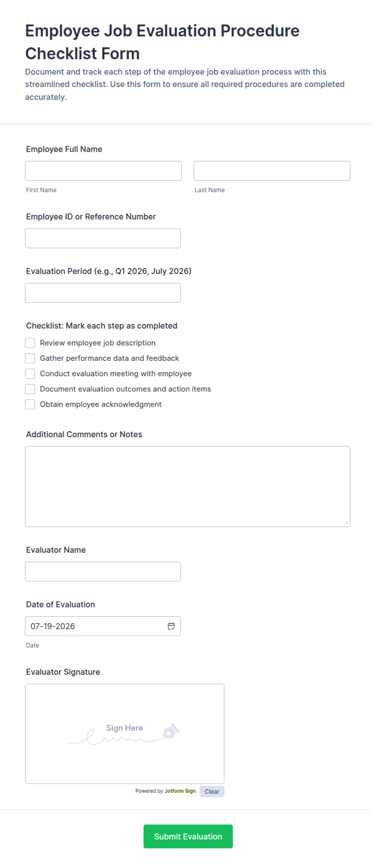Grab the comments textarea resize handle
Image resolution: width=372 pixels, height=868 pixels.
click(x=346, y=522)
